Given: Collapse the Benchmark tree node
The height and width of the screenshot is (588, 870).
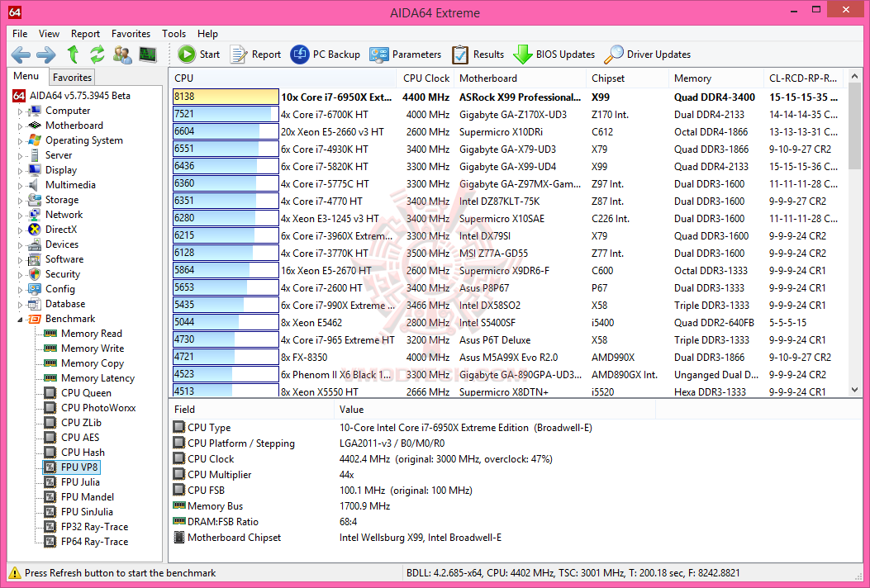Looking at the screenshot, I should pos(20,319).
